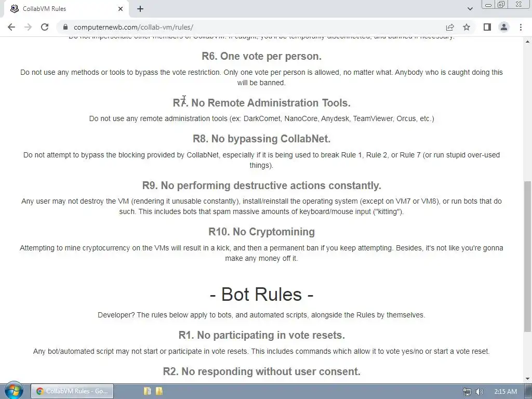This screenshot has width=532, height=399.
Task: Click sentence starting 'Developer? The rules below'
Action: (x=261, y=315)
